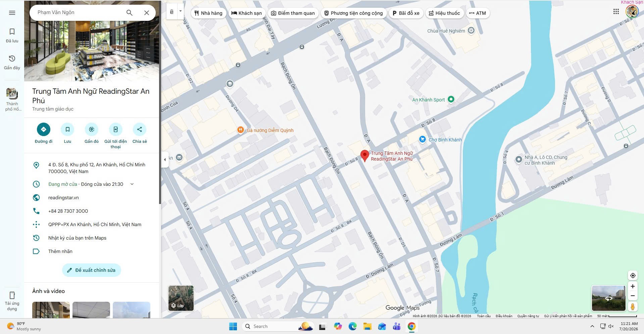Filter map by Bãi đỗ xe parking
Image resolution: width=644 pixels, height=334 pixels.
406,13
